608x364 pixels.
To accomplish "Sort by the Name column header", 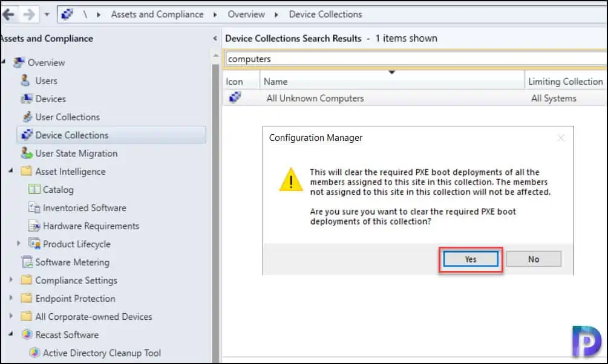I will point(392,82).
